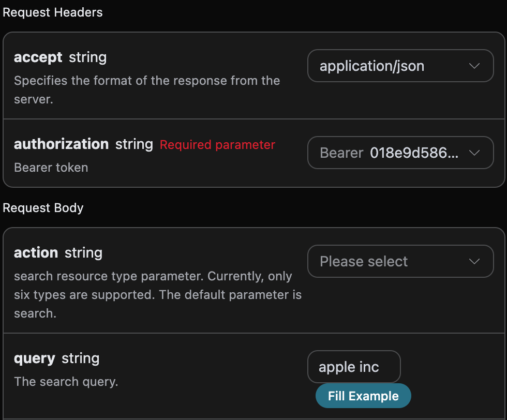Click the "action" parameter name

[36, 253]
